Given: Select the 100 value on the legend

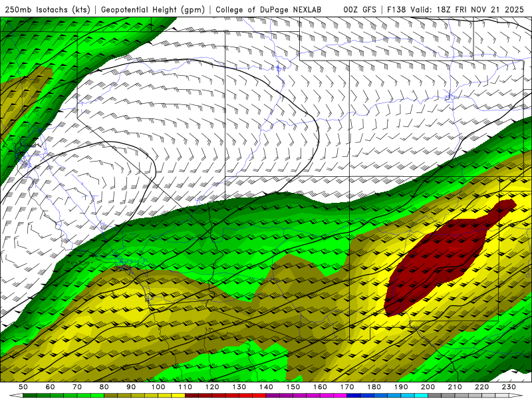Looking at the screenshot, I should [x=158, y=387].
